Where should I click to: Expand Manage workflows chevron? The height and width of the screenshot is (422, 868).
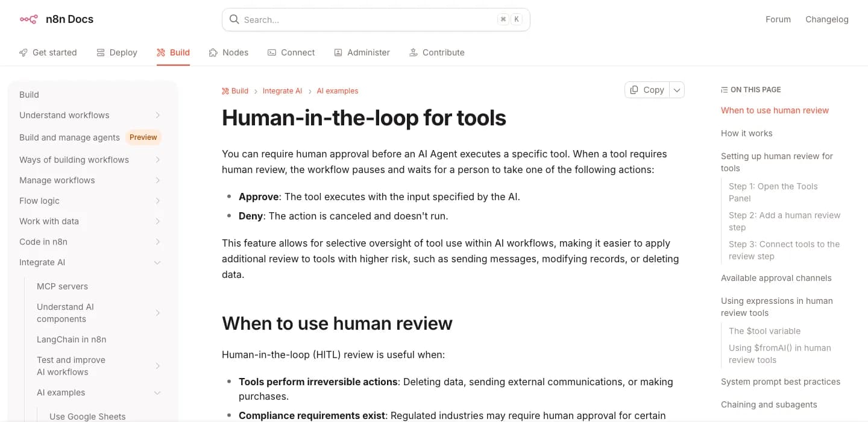(x=157, y=180)
